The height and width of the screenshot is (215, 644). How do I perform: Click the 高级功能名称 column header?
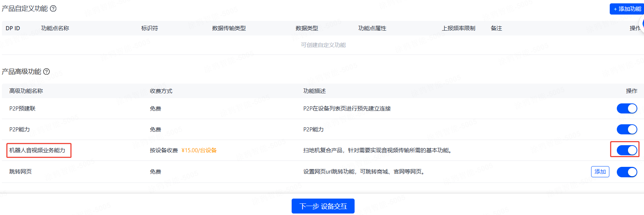26,91
